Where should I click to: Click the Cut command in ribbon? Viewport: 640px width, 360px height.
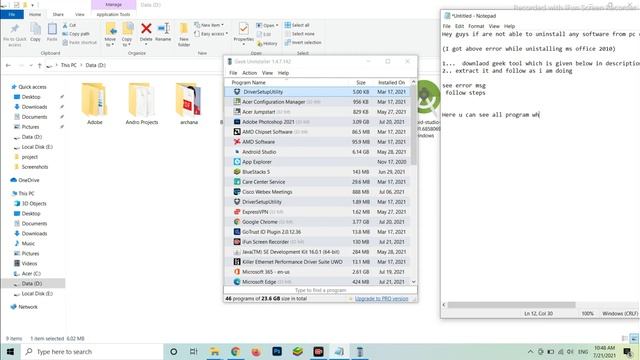tap(69, 25)
